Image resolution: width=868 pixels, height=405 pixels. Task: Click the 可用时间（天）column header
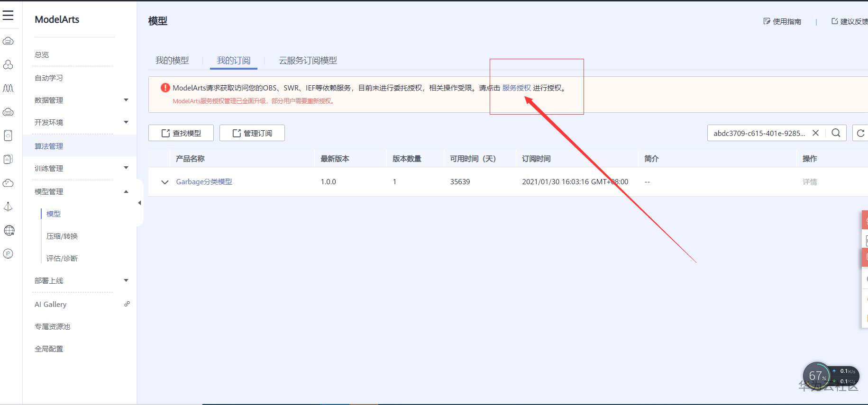pos(473,159)
